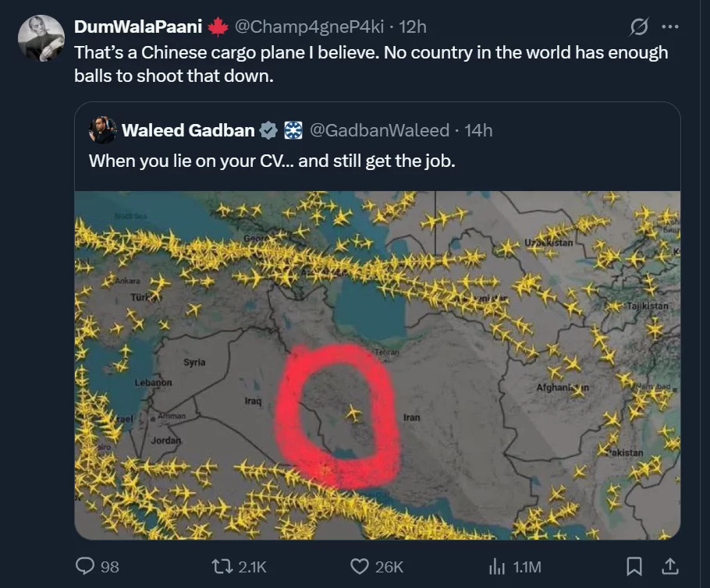Open the @GadbanWaleed handle link
Viewport: 710px width, 588px height.
pyautogui.click(x=379, y=130)
